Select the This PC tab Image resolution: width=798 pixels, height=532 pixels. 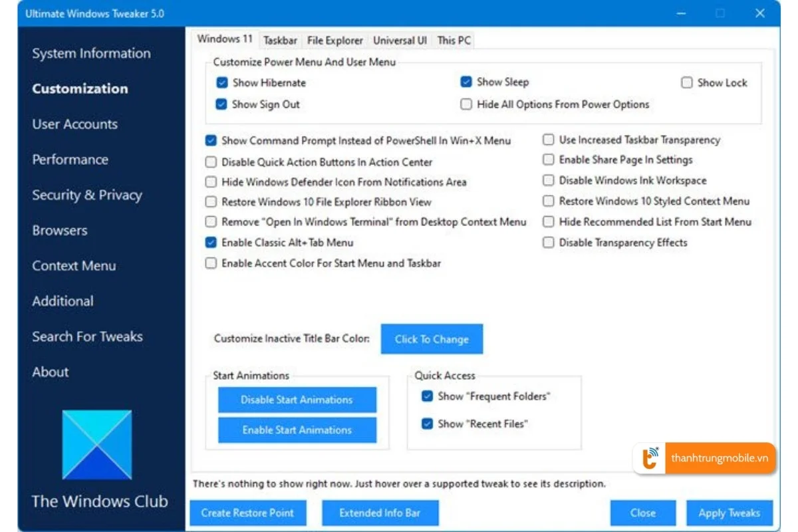click(x=453, y=41)
